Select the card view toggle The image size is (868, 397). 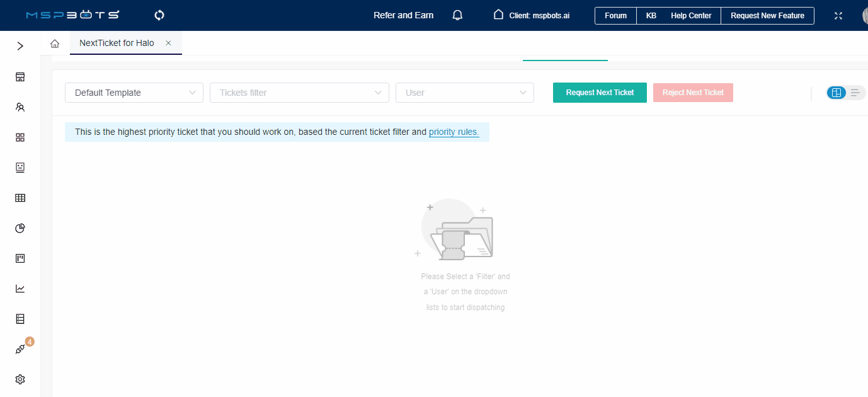click(836, 92)
